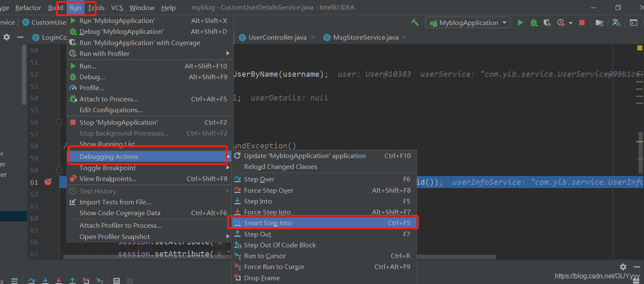The width and height of the screenshot is (644, 284).
Task: Hide debug panel with bottom-right minus icon
Action: click(x=637, y=266)
